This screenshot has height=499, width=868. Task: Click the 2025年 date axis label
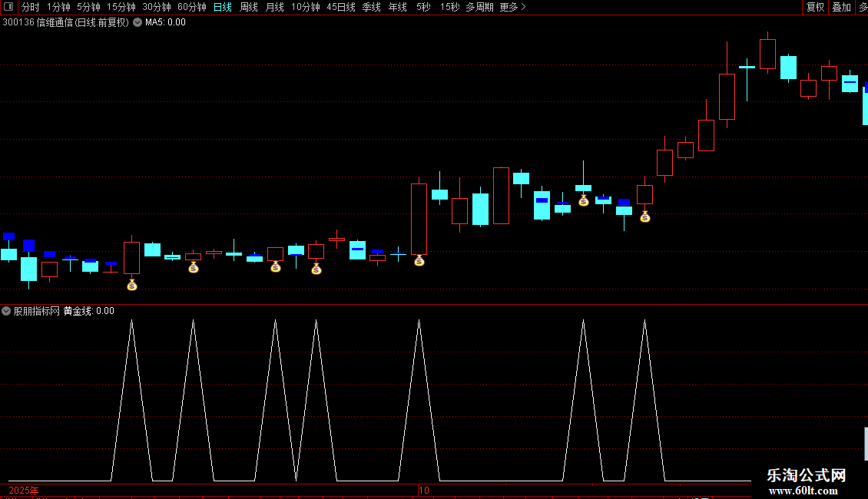24,491
